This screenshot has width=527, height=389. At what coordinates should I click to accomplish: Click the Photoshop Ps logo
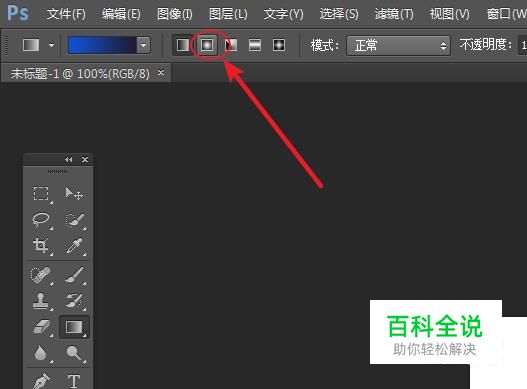click(18, 13)
